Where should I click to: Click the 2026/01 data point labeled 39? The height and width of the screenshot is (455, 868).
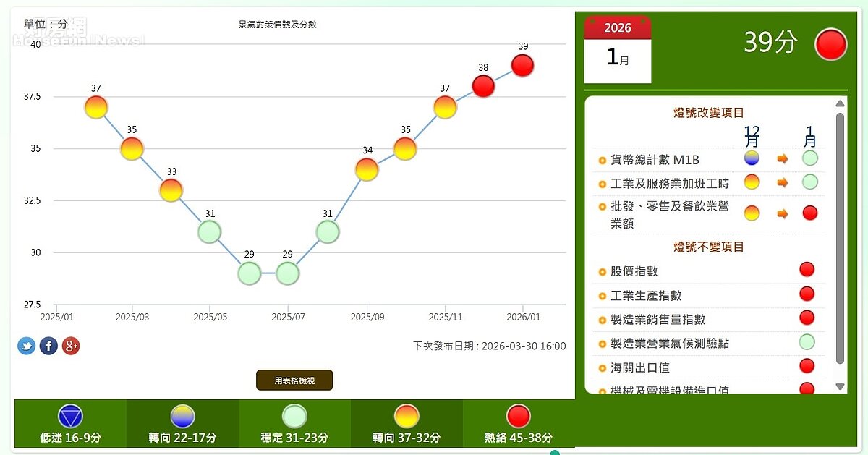coord(522,66)
